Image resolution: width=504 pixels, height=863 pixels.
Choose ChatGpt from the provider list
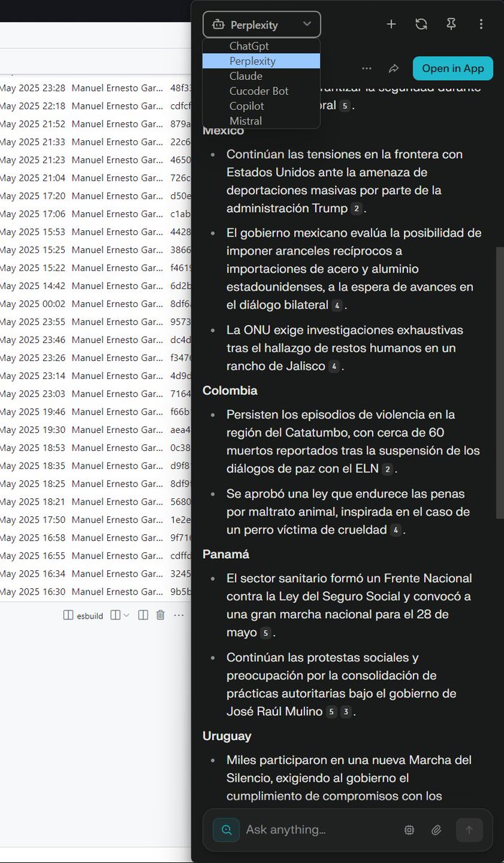[x=261, y=46]
